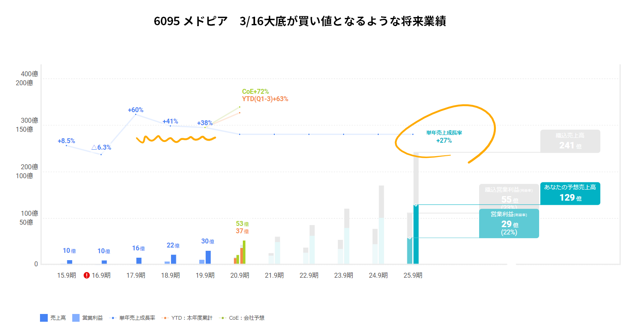
Task: Click the 53億 CoE sales value
Action: click(x=242, y=224)
